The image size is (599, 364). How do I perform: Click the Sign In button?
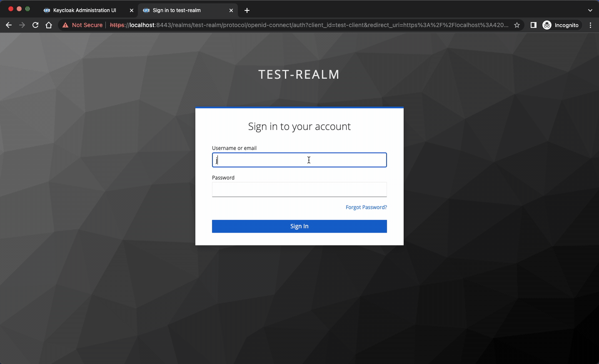tap(299, 226)
